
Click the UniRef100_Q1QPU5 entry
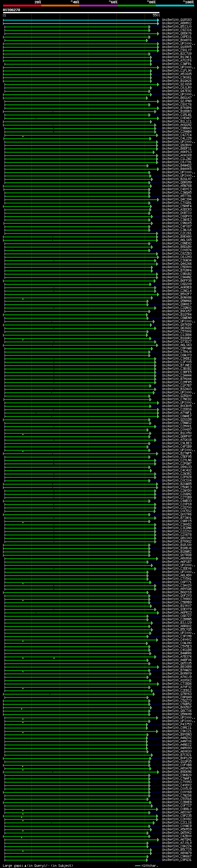tap(177, 761)
